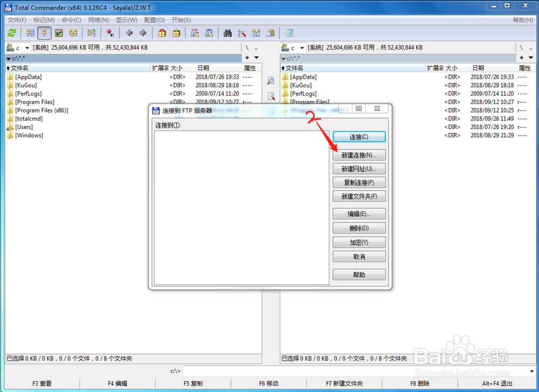Click the F5 复制 function key button
The height and width of the screenshot is (392, 539).
pyautogui.click(x=193, y=383)
